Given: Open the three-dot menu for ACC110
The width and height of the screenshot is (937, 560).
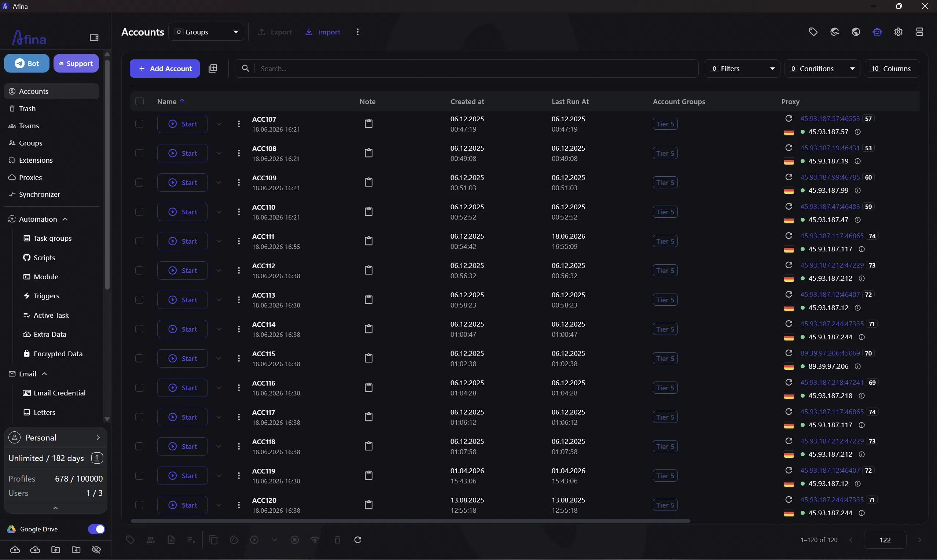Looking at the screenshot, I should coord(239,212).
